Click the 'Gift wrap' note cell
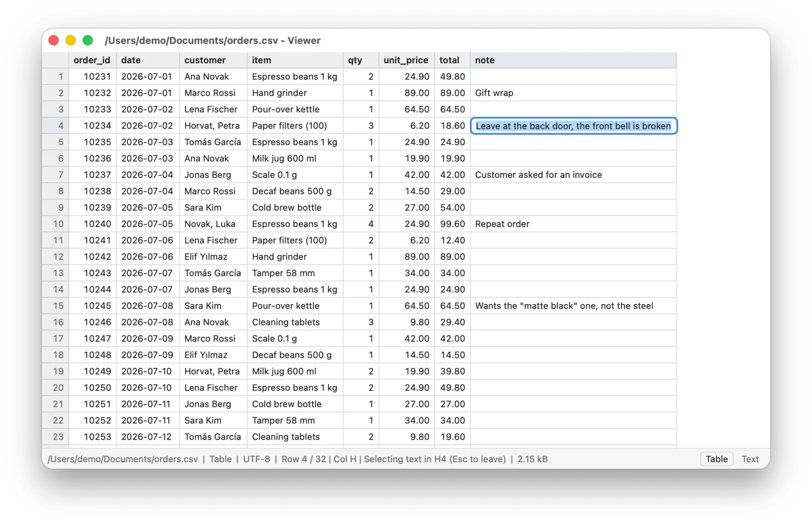The image size is (812, 524). (573, 93)
